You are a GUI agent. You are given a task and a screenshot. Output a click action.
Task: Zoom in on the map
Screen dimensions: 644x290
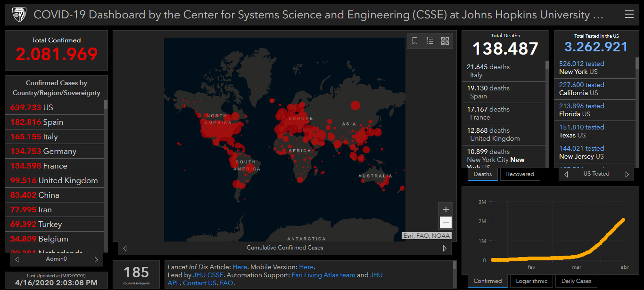446,209
